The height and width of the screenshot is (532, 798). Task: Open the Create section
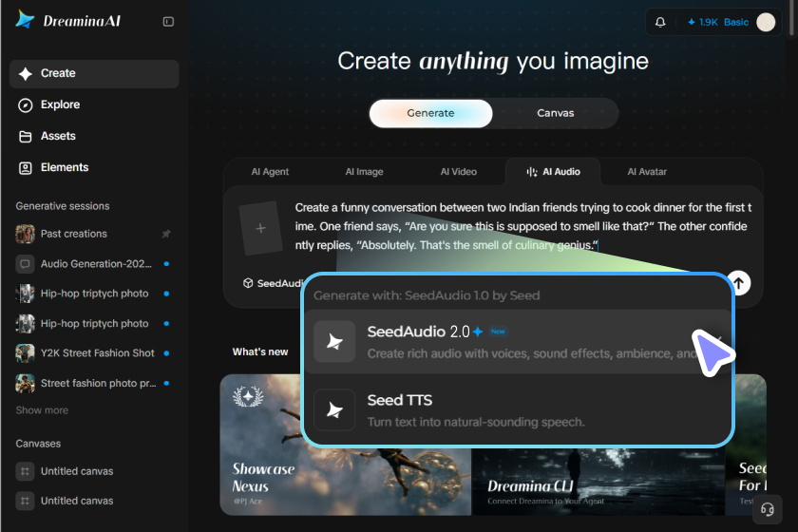(x=94, y=73)
